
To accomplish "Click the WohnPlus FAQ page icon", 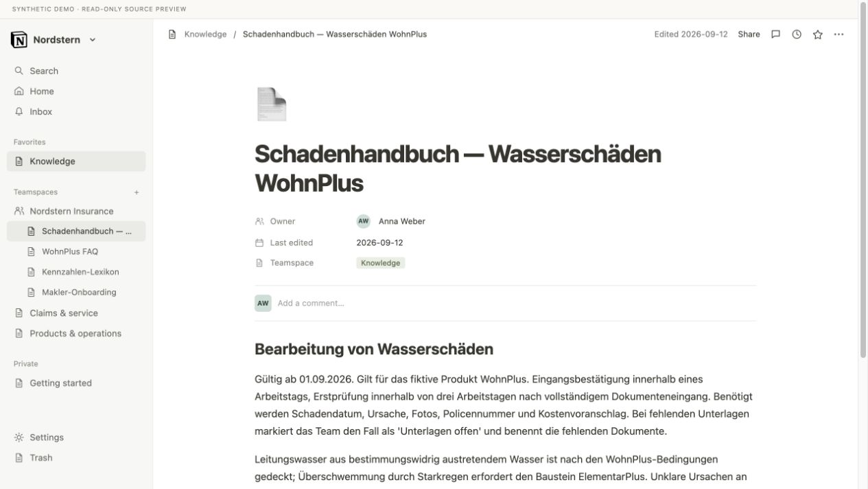I will pyautogui.click(x=31, y=251).
